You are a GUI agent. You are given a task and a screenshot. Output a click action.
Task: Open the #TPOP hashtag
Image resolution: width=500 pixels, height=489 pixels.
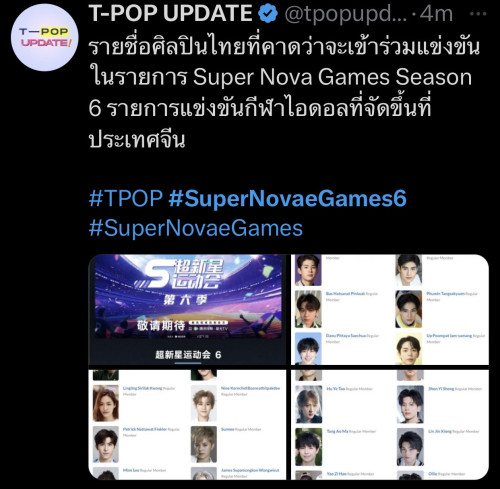(x=126, y=198)
